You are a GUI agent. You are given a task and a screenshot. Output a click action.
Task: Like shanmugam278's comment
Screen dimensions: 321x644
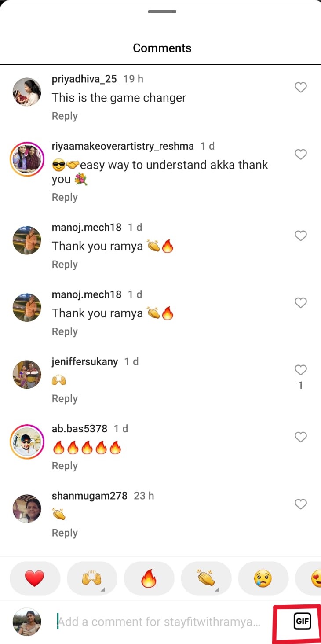pos(301,504)
